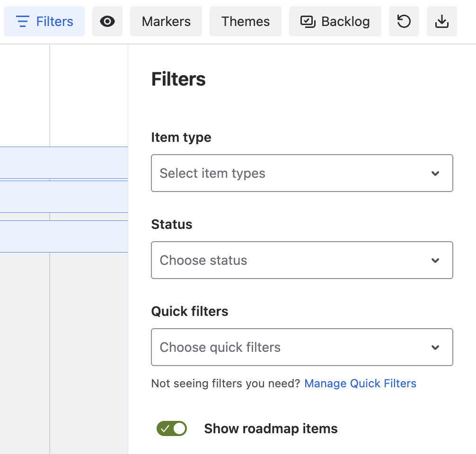Expand chevron in Quick filters field
Viewport: 476px width, 454px height.
[435, 348]
